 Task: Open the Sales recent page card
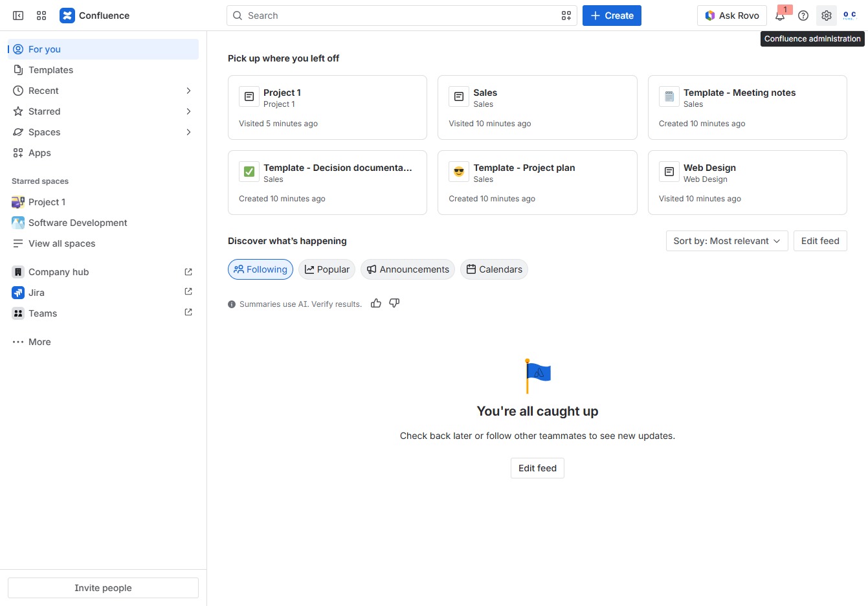click(x=537, y=107)
